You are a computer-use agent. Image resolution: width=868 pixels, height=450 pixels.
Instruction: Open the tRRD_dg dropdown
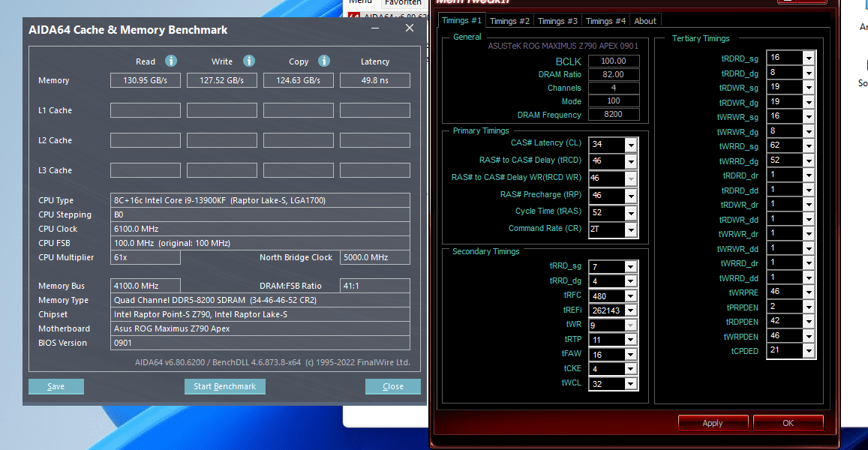click(630, 281)
